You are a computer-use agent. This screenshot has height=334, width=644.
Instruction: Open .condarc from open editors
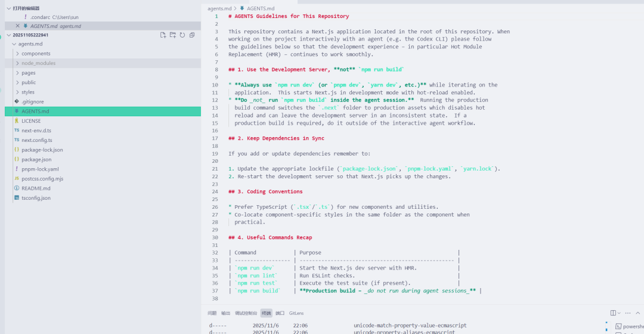pos(103,17)
